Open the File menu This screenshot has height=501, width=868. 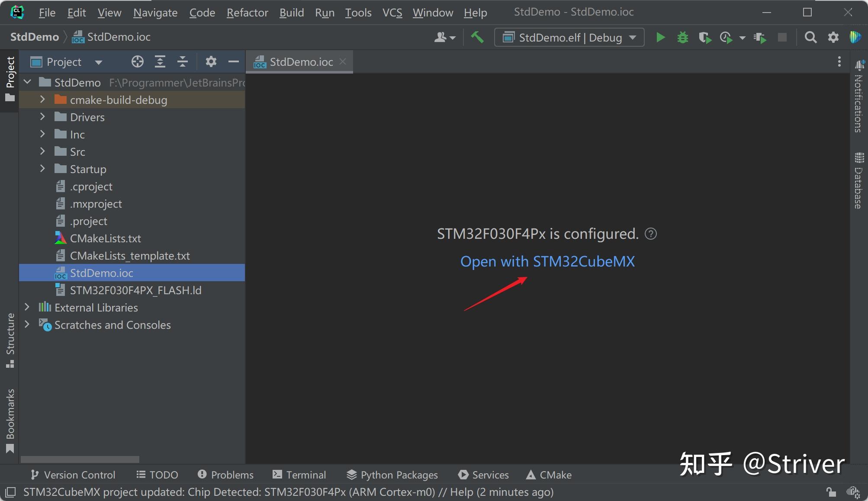(x=47, y=13)
